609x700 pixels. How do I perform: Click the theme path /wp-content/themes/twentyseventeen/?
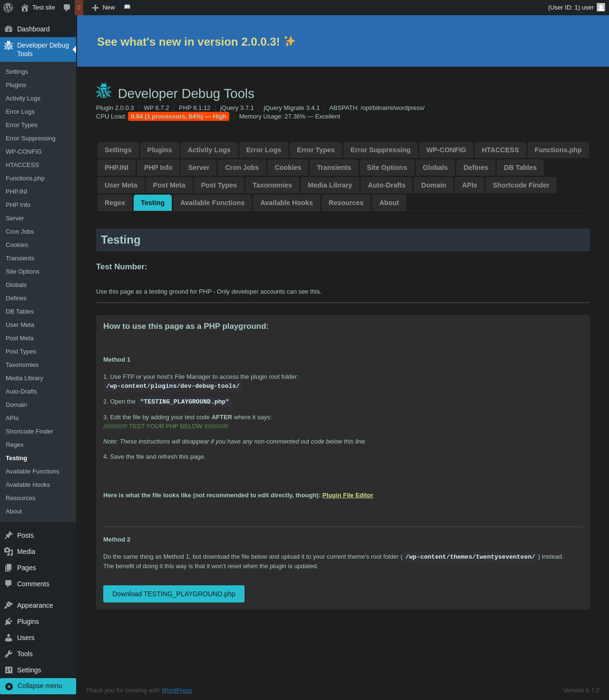471,557
